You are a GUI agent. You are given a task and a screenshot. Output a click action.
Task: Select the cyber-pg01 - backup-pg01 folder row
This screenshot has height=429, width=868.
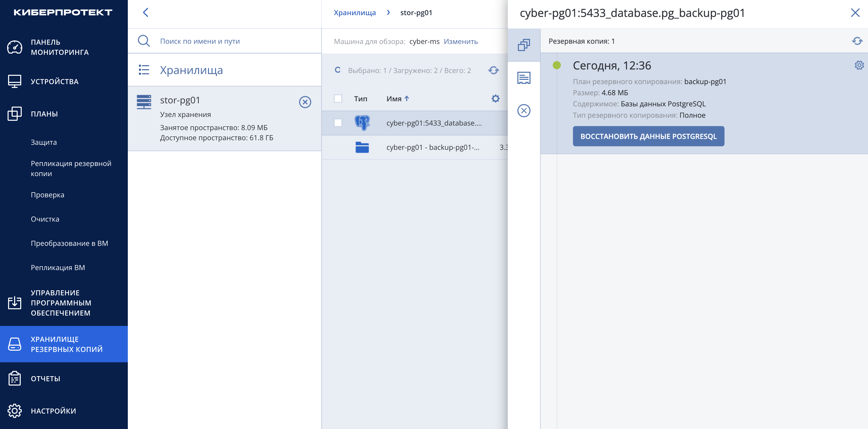[x=415, y=147]
